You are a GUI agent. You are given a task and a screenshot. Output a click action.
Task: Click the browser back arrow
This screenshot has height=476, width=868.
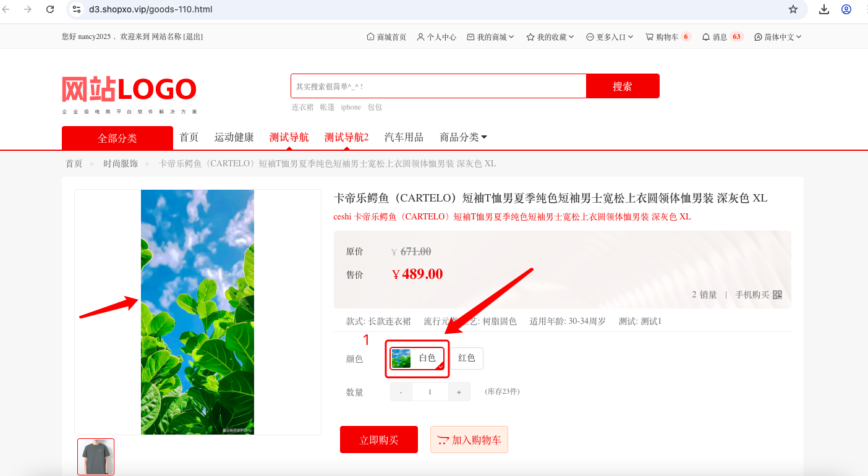[6, 9]
